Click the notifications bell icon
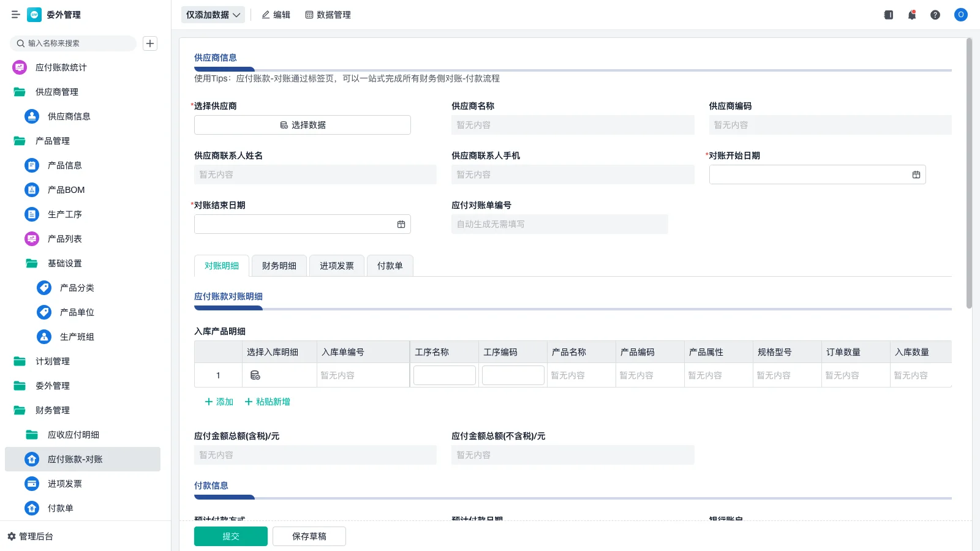980x551 pixels. point(911,15)
